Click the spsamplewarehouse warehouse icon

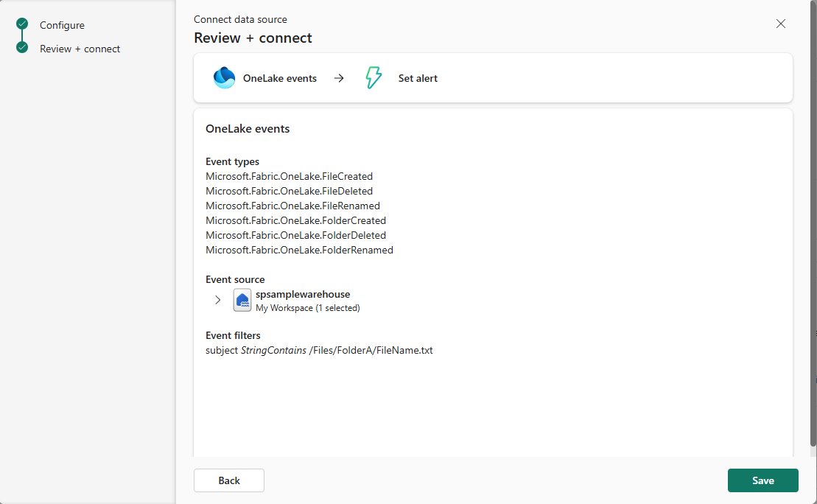click(242, 300)
